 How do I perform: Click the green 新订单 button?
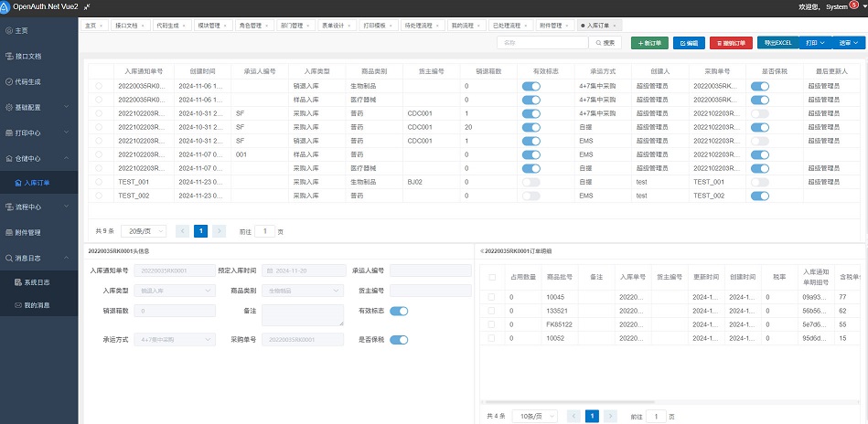[650, 43]
